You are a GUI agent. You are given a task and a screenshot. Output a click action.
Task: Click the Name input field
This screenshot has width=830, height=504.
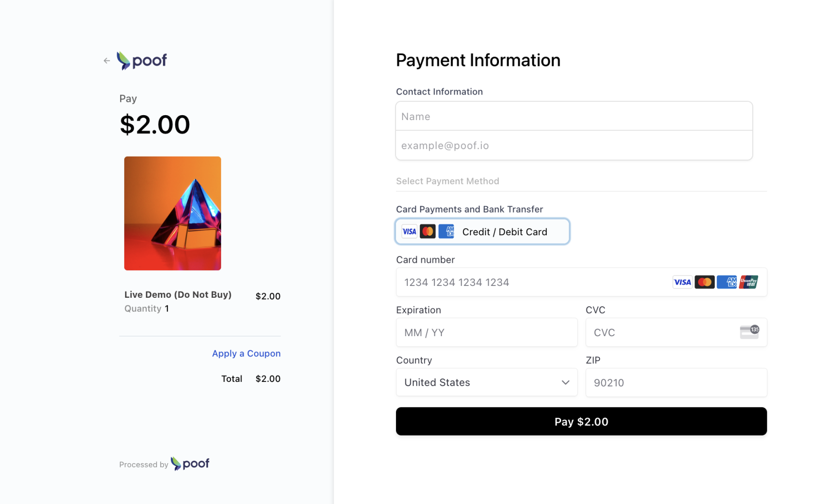[x=574, y=116]
